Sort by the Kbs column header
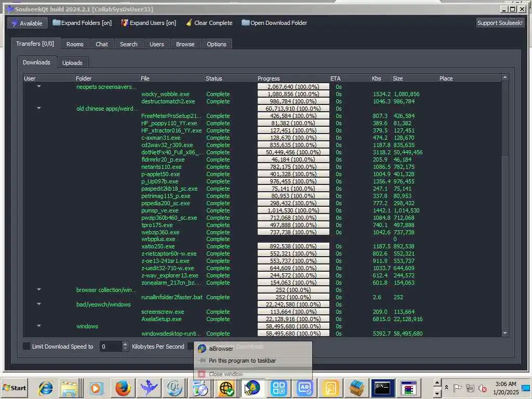This screenshot has width=532, height=399. pyautogui.click(x=381, y=78)
